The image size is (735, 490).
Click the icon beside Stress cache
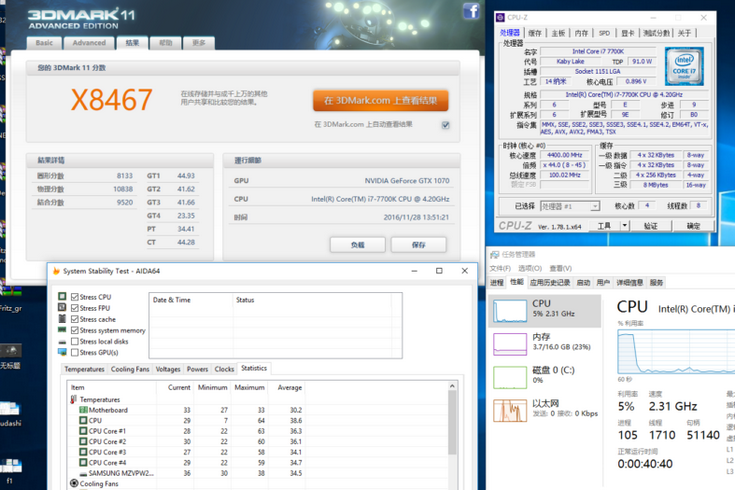click(x=62, y=319)
